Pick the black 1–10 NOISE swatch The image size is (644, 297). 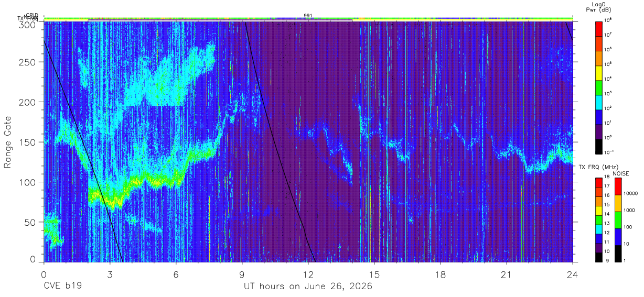(618, 254)
